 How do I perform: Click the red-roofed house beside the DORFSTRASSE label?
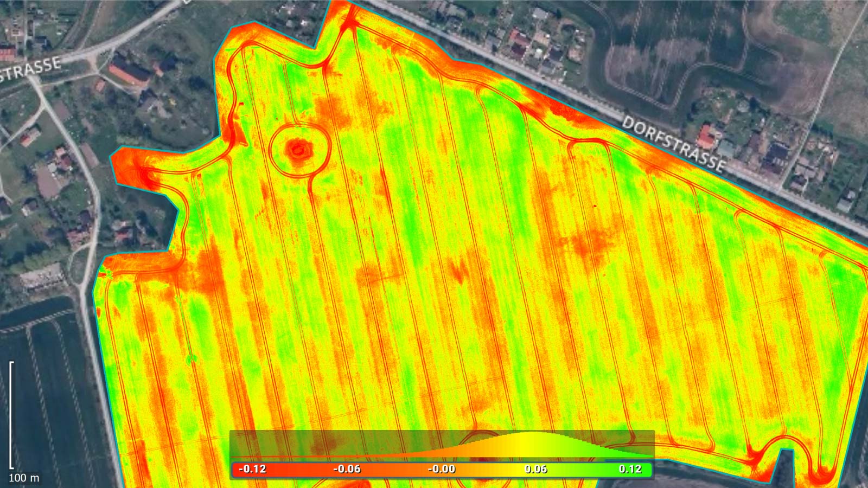coord(706,136)
